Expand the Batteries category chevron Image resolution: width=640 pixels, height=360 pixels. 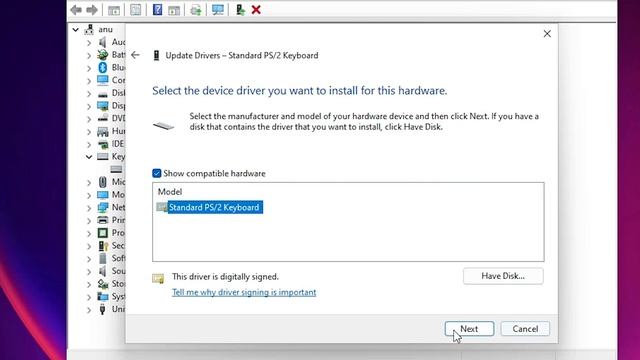(x=89, y=55)
